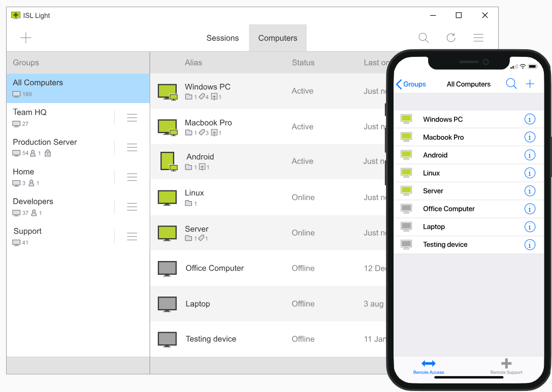Tap the info icon for Laptop on phone
552x392 pixels.
[530, 226]
